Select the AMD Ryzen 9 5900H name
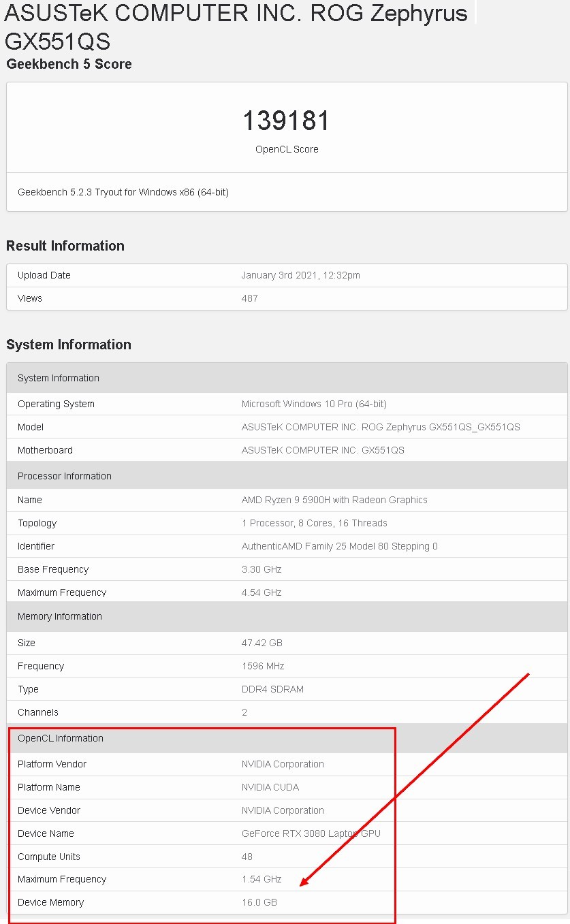 click(334, 500)
